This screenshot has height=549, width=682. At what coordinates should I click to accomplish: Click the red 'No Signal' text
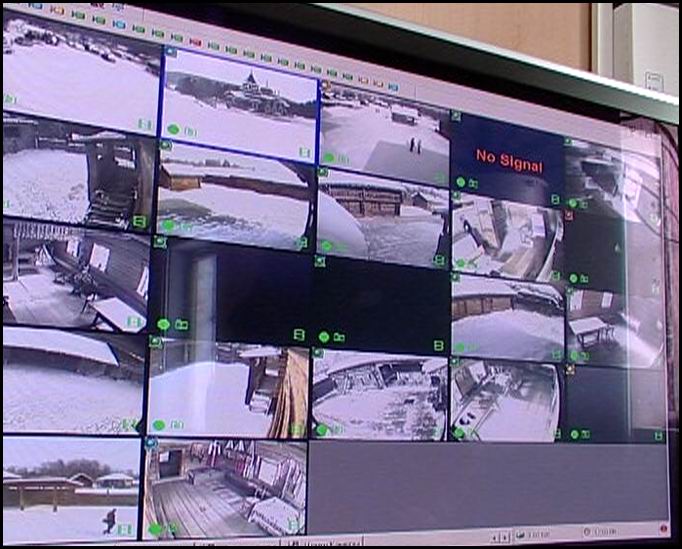click(509, 161)
